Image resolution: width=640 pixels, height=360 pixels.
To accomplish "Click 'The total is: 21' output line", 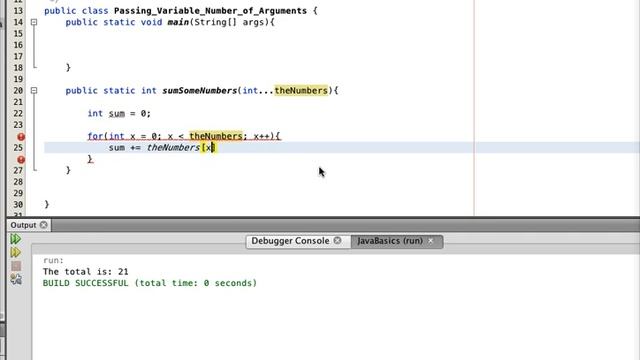I will click(86, 272).
